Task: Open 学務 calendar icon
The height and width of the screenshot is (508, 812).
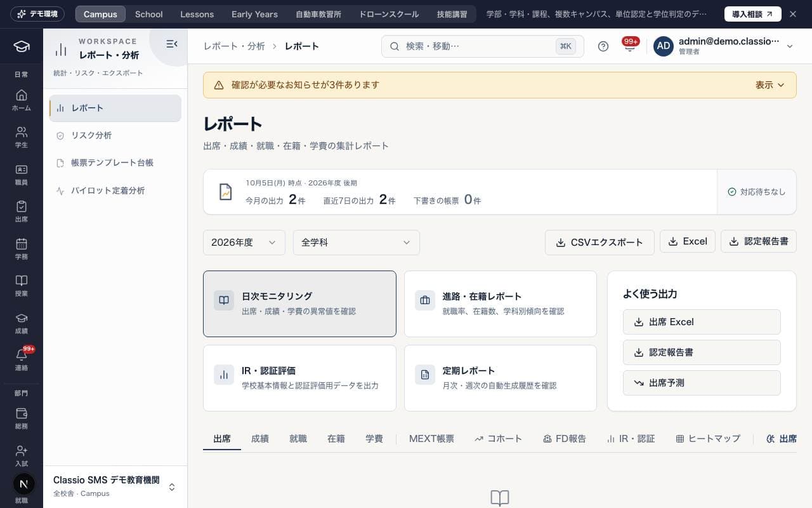Action: 21,249
